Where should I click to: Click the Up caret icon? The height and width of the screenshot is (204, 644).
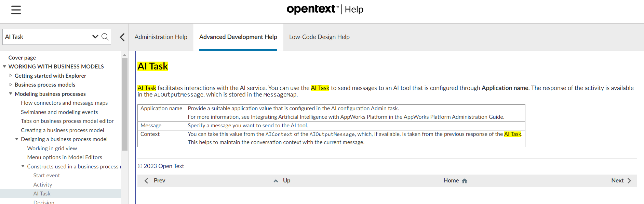click(x=276, y=181)
